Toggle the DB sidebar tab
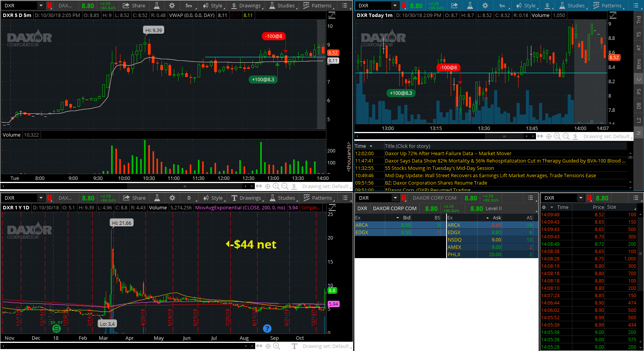The image size is (644, 351). [639, 106]
